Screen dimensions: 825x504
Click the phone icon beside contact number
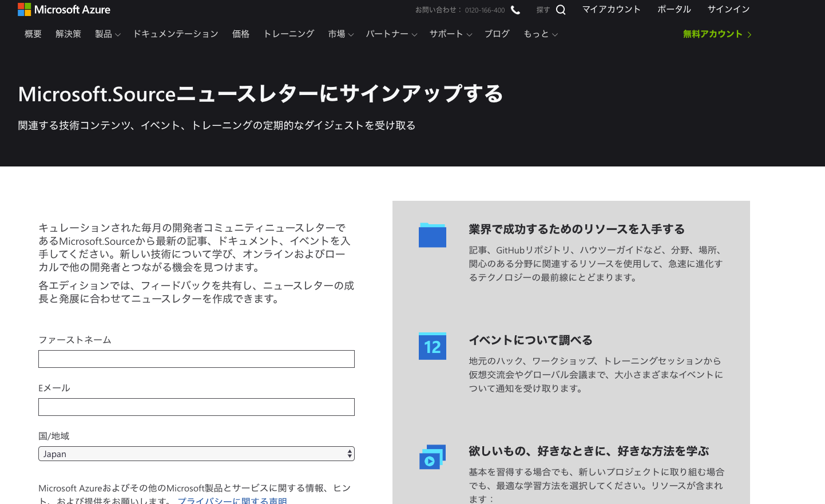point(515,10)
